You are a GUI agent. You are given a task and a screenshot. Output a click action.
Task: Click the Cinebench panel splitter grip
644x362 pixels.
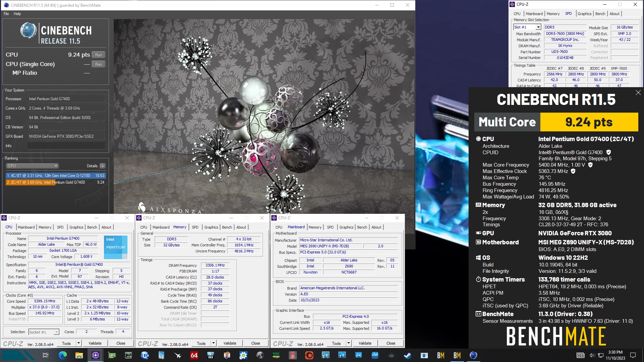(111, 132)
